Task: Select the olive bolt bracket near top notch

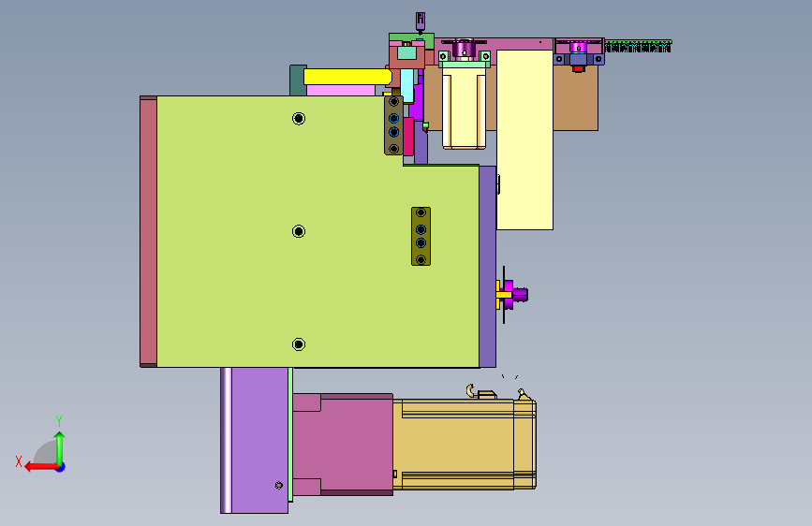Action: [x=393, y=125]
